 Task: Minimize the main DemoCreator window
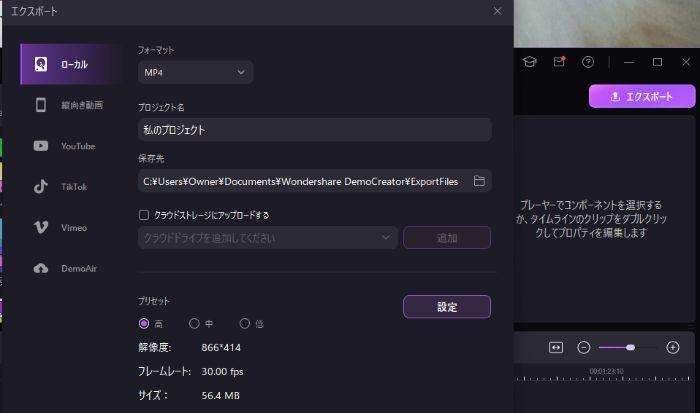click(629, 62)
